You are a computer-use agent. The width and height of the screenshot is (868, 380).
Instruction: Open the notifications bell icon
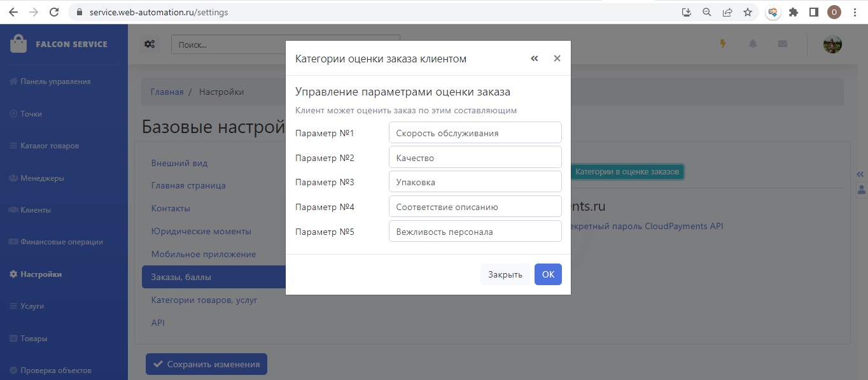click(753, 44)
